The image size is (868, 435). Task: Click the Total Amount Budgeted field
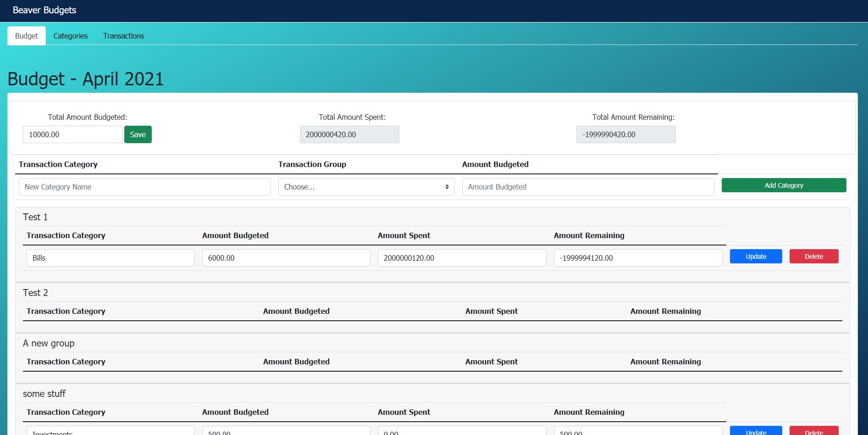[72, 134]
